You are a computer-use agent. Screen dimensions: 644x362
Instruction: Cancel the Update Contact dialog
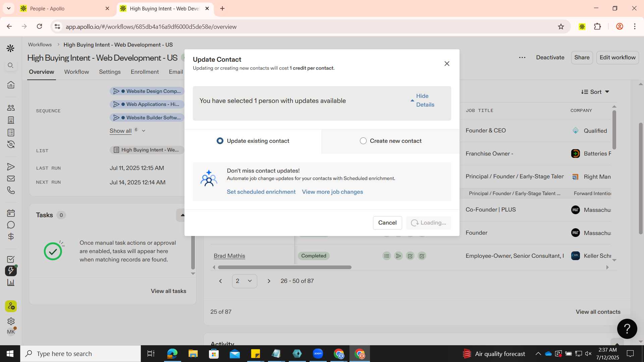click(387, 223)
